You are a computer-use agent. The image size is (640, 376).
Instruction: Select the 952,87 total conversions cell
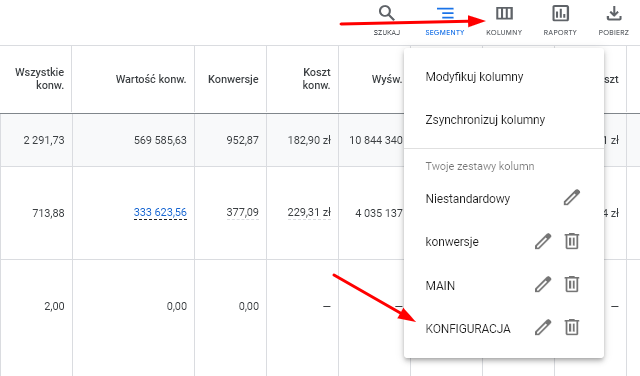pos(242,140)
